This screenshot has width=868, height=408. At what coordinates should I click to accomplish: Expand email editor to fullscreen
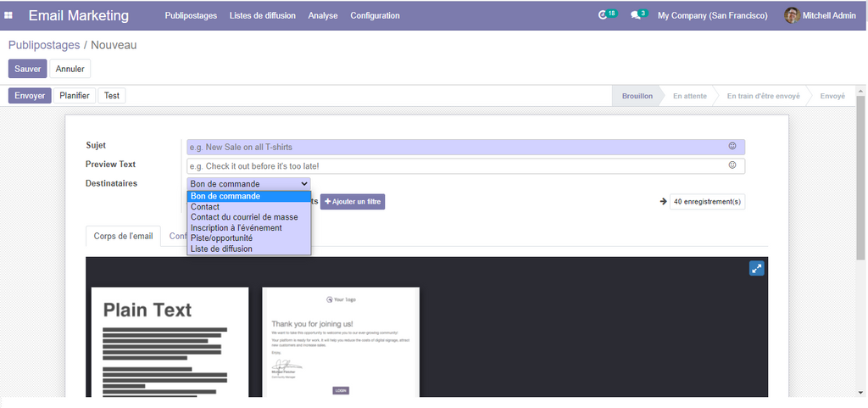pos(756,268)
